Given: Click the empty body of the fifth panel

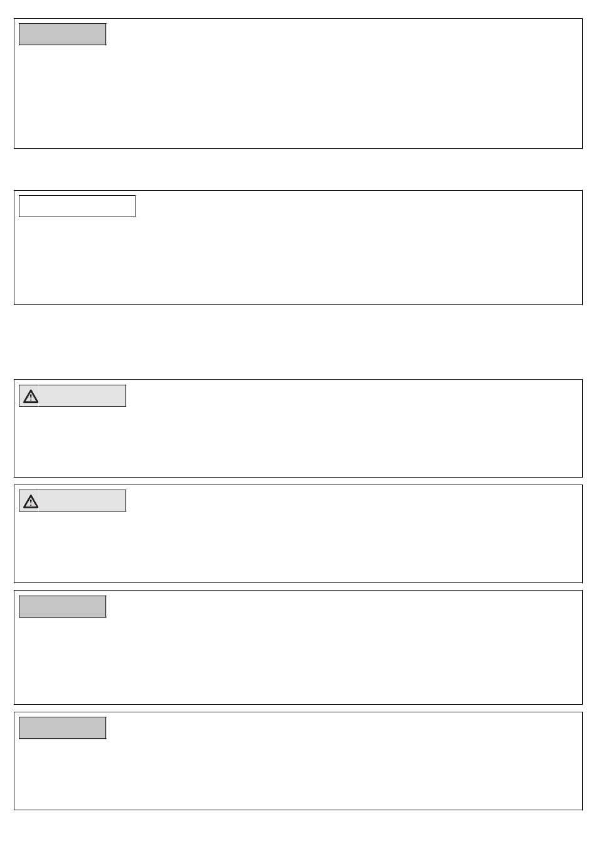Looking at the screenshot, I should coord(298,660).
